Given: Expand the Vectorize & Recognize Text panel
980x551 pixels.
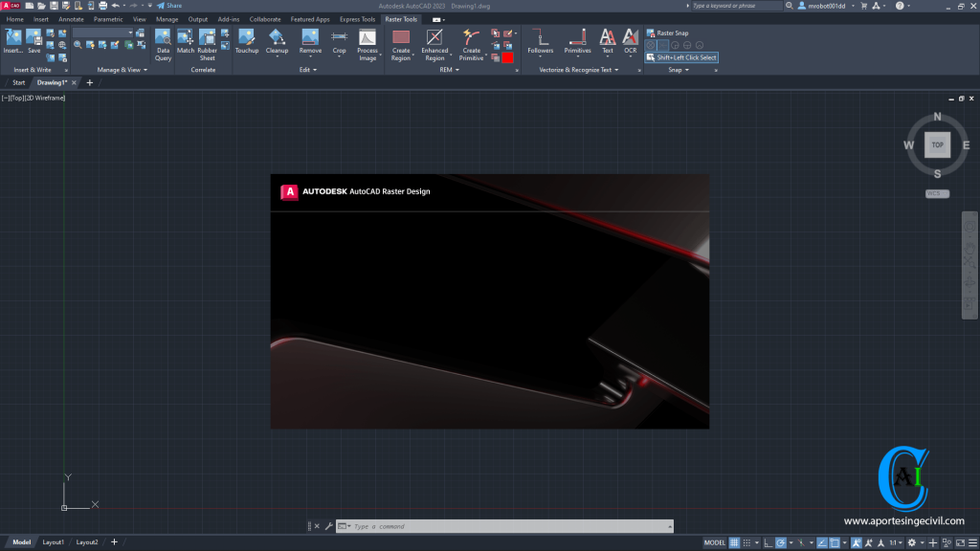Looking at the screenshot, I should pyautogui.click(x=578, y=70).
